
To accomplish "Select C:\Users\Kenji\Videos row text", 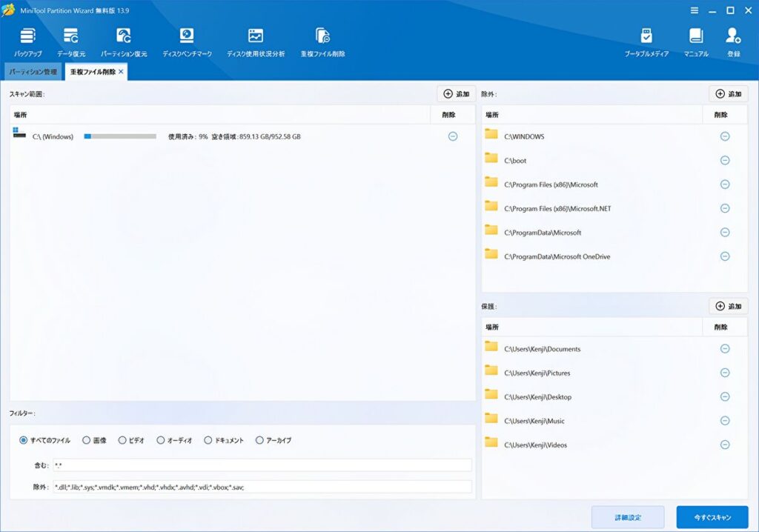I will tap(535, 445).
